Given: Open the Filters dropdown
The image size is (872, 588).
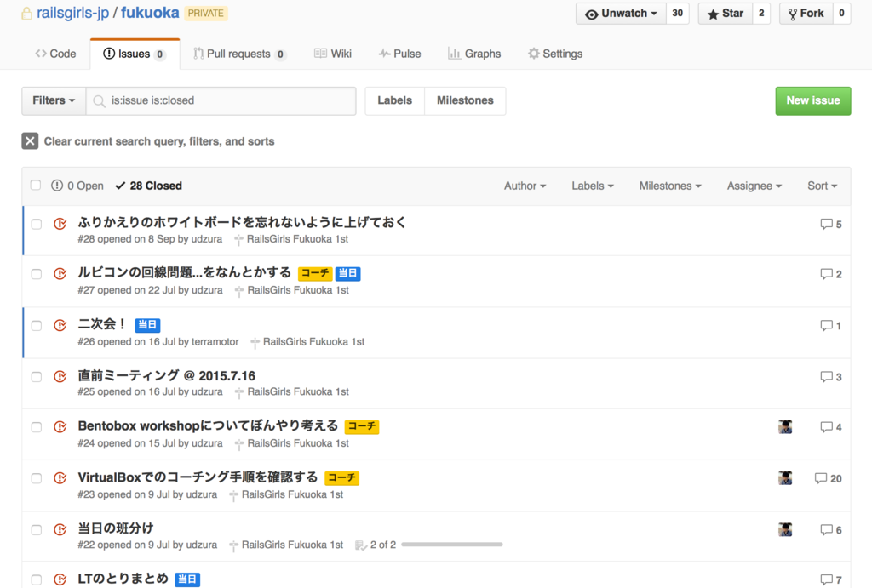Looking at the screenshot, I should 54,100.
